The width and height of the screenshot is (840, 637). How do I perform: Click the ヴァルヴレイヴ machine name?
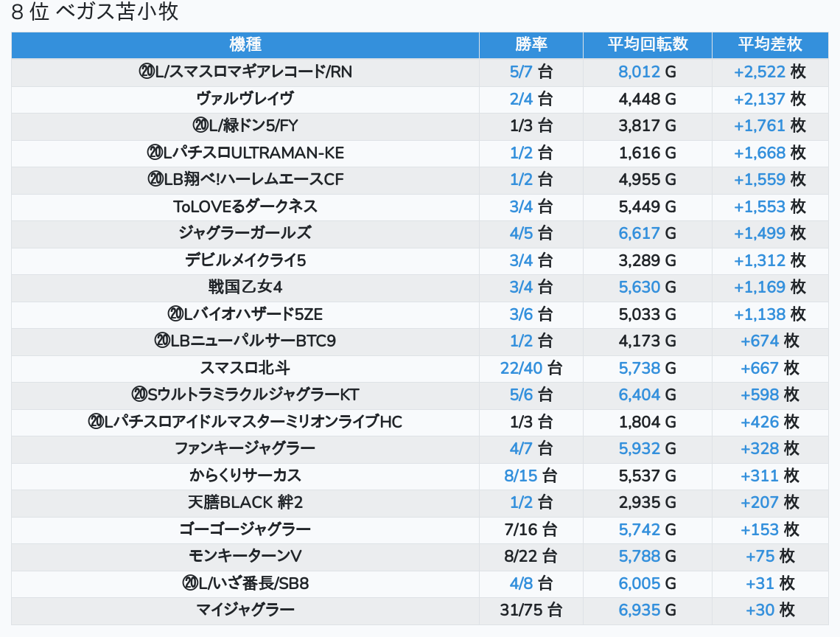point(245,99)
